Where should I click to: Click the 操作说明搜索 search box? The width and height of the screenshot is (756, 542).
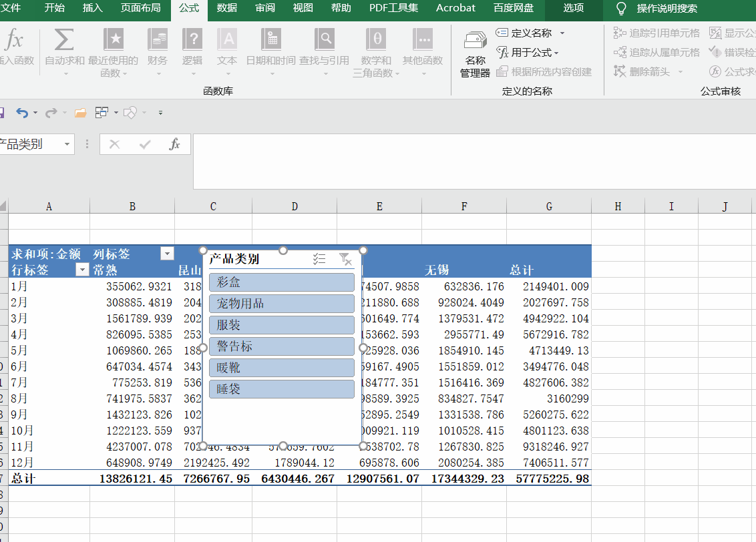click(667, 9)
